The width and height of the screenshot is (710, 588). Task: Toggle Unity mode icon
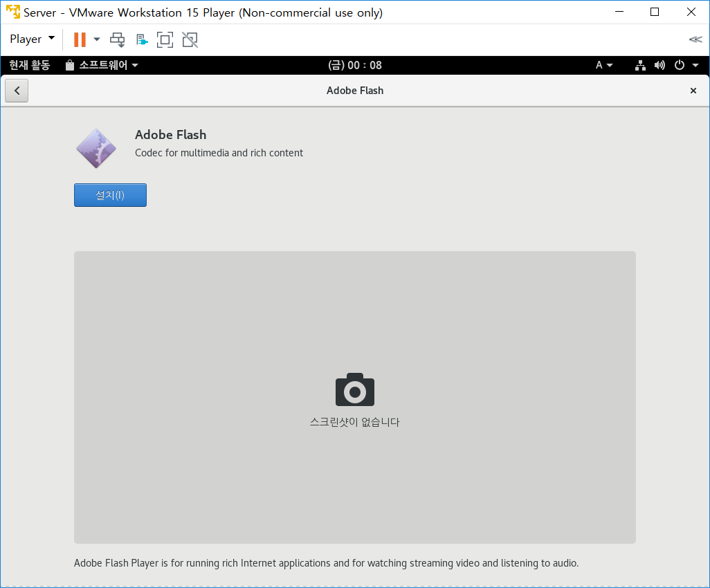pyautogui.click(x=190, y=40)
